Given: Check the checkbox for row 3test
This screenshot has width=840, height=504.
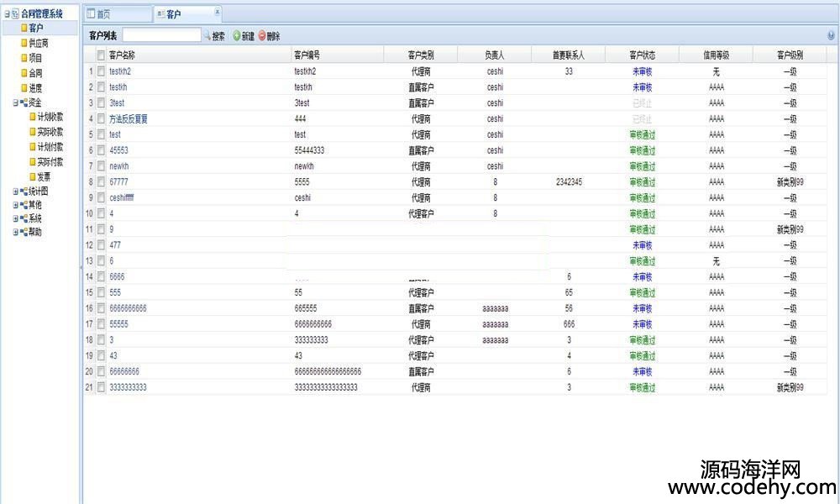Looking at the screenshot, I should [101, 102].
